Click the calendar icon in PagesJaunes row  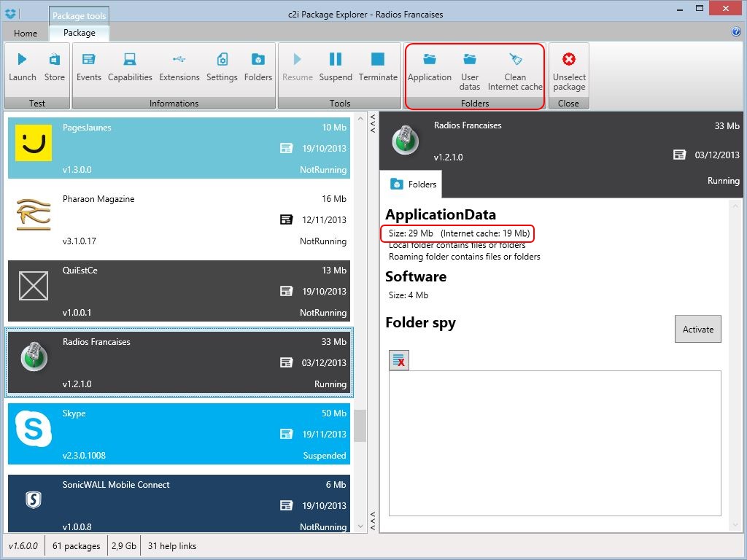tap(286, 148)
